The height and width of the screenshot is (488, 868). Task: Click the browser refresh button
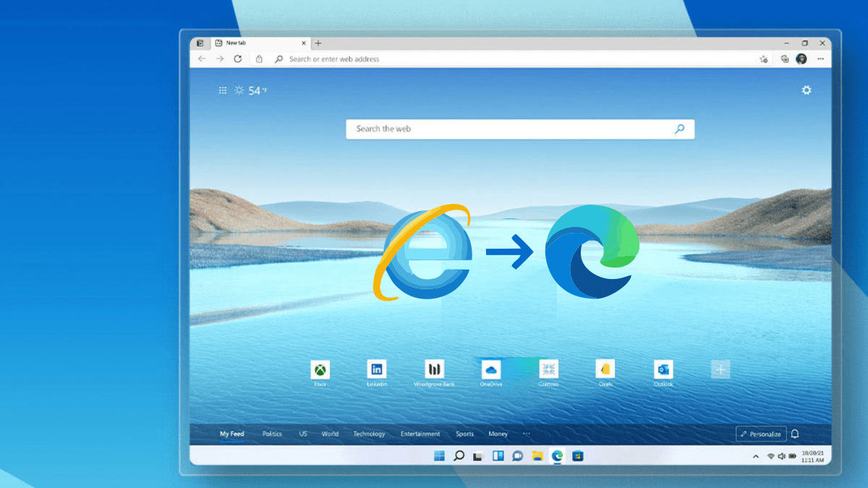click(237, 59)
